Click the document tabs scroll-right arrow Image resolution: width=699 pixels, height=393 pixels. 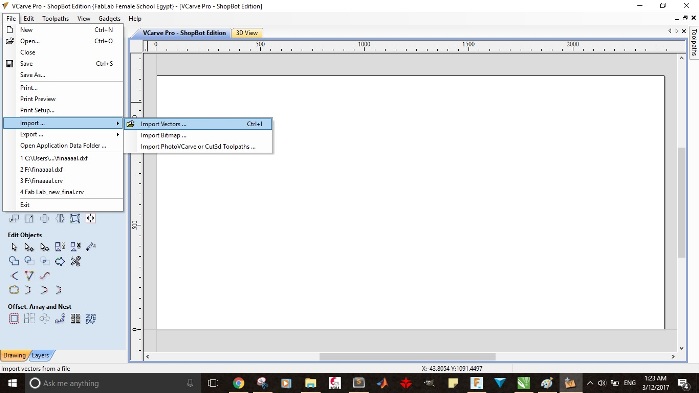pyautogui.click(x=677, y=31)
